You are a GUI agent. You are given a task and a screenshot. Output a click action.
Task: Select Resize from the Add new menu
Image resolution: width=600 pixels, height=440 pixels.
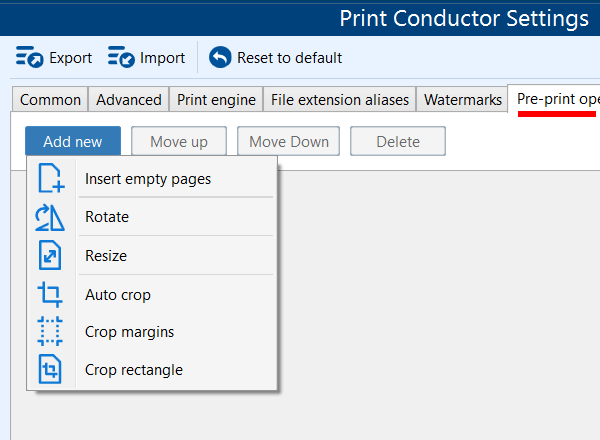[152, 256]
